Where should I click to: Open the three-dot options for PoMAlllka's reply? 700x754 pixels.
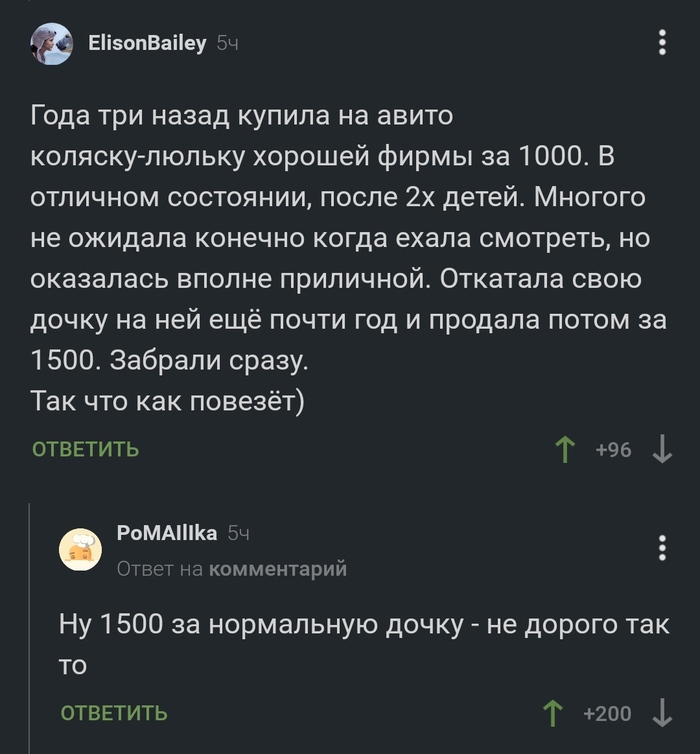click(661, 548)
